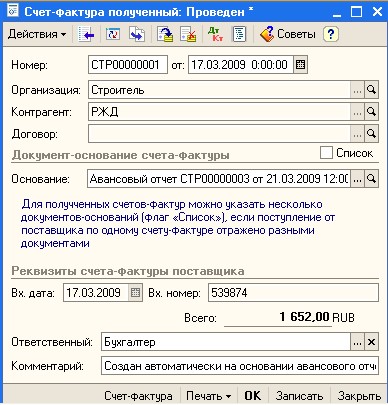Image resolution: width=388 pixels, height=405 pixels.
Task: Click the magnifier open icon for Контрагент
Action: pyautogui.click(x=371, y=112)
